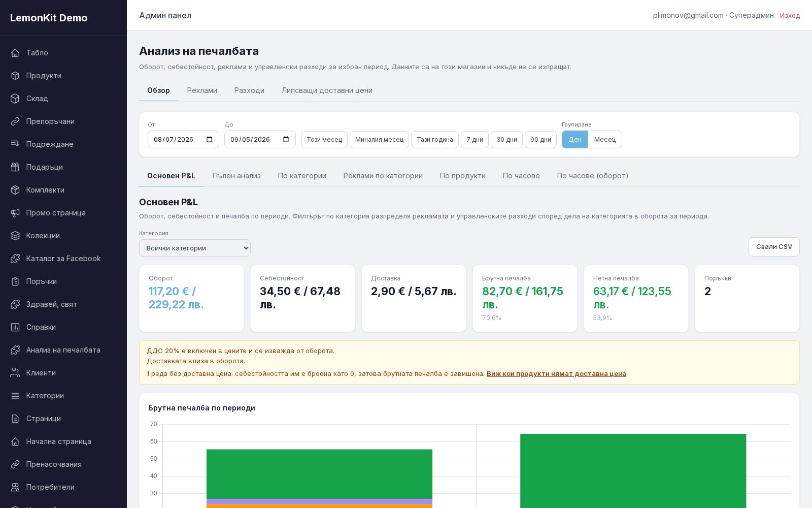This screenshot has width=812, height=508.
Task: Open the calendar picker in the От date field
Action: point(210,140)
